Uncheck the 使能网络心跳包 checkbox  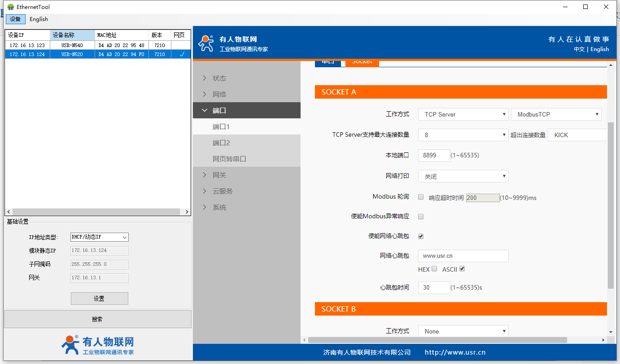point(421,236)
